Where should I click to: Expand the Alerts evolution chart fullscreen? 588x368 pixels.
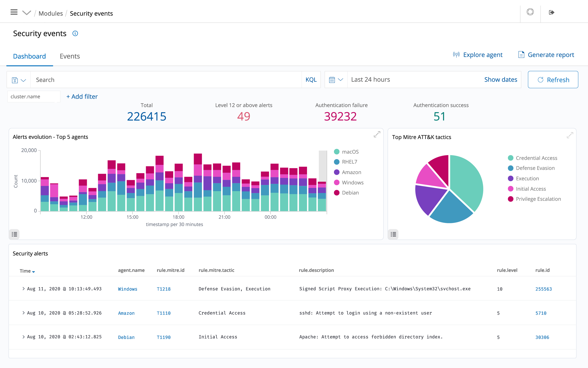[377, 134]
